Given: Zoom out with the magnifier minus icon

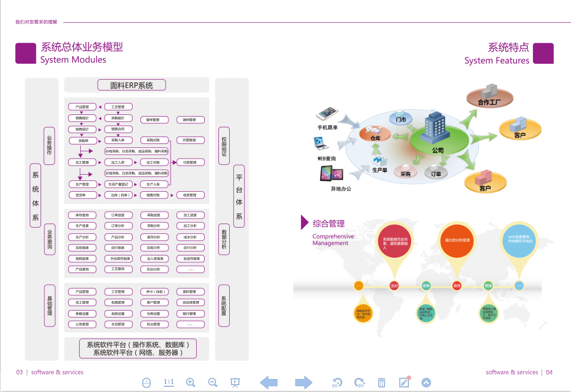Looking at the screenshot, I should pos(213,382).
